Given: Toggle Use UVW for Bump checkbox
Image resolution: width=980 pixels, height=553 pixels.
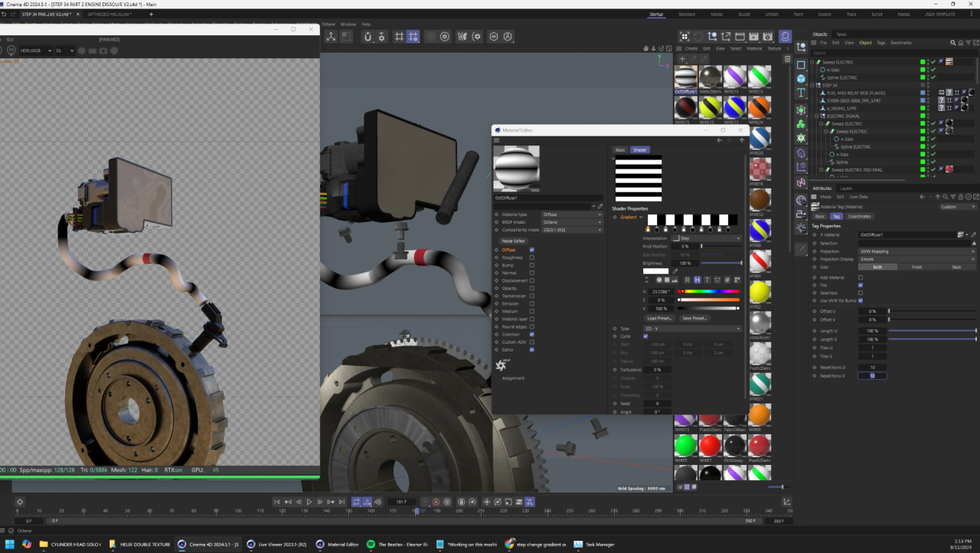Looking at the screenshot, I should [x=861, y=300].
